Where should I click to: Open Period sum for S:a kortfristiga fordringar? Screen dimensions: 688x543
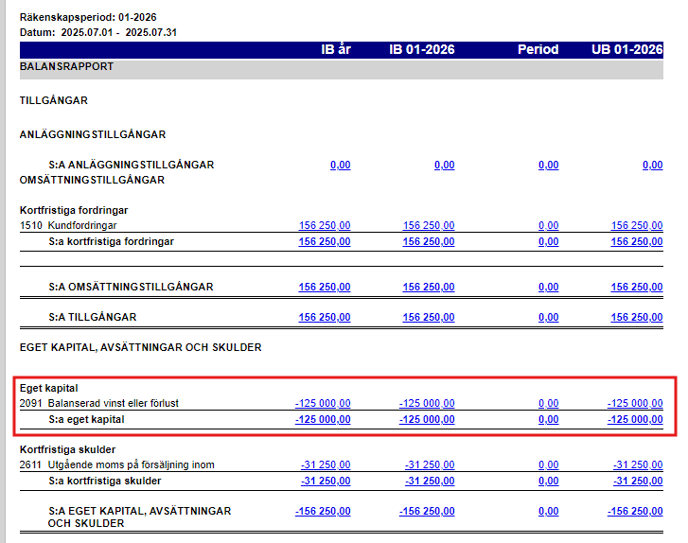tap(548, 242)
